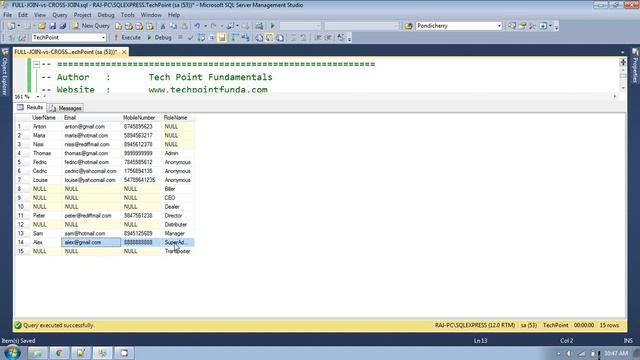Click the Connect icon in SQL editor toolbar
640x360 pixels.
11,38
